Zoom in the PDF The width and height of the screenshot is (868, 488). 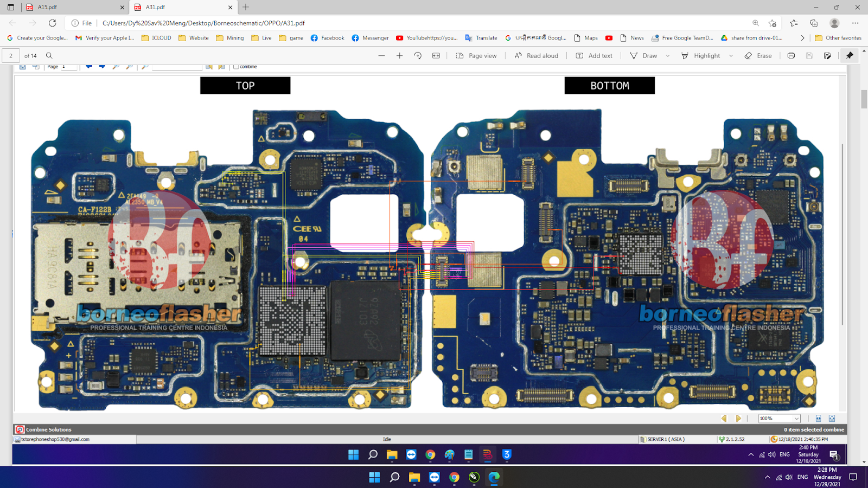tap(400, 55)
